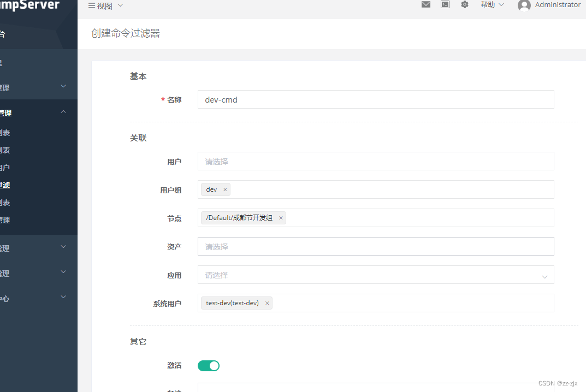Open the 视图 view menu
Screen dimensions: 586x392
104,5
